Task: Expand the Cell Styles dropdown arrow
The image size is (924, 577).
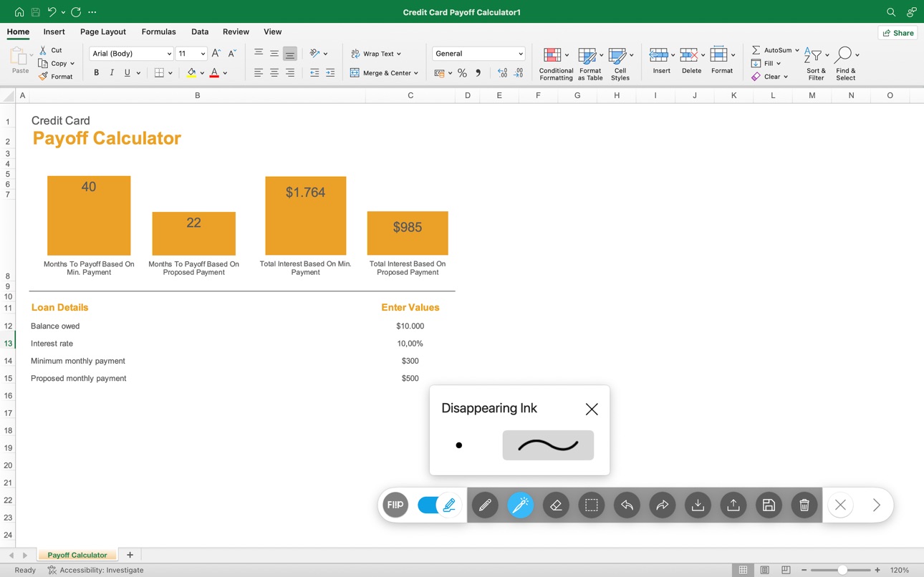Action: (x=631, y=55)
